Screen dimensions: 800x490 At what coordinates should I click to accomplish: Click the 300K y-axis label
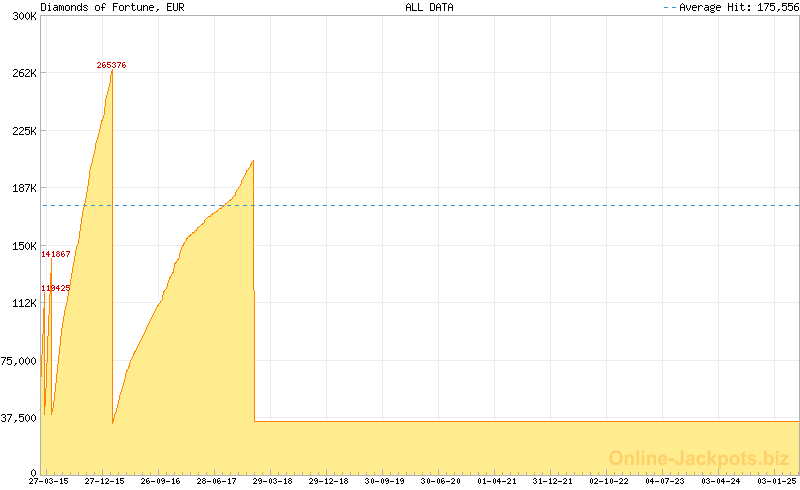point(23,16)
